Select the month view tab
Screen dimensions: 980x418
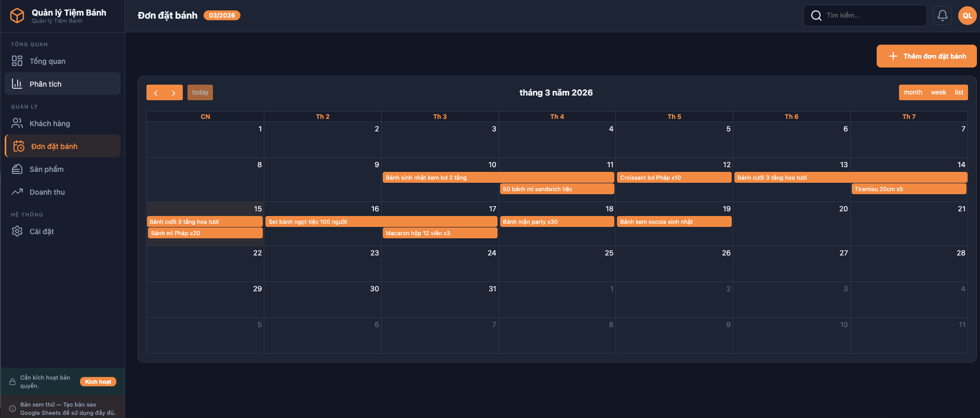tap(912, 92)
